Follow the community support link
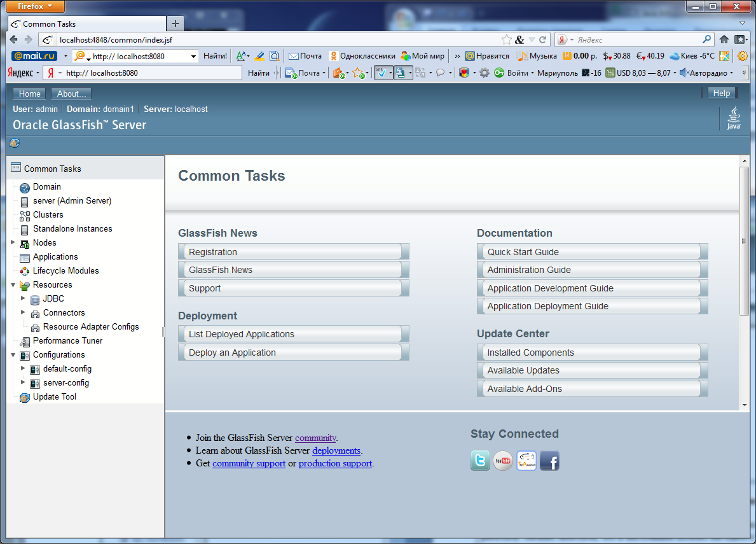The height and width of the screenshot is (544, 756). (x=249, y=463)
